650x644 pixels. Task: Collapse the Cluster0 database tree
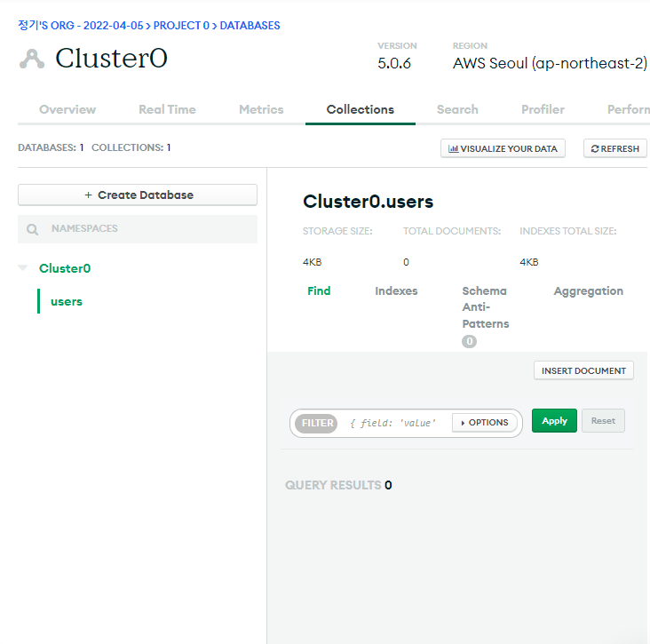click(x=23, y=267)
